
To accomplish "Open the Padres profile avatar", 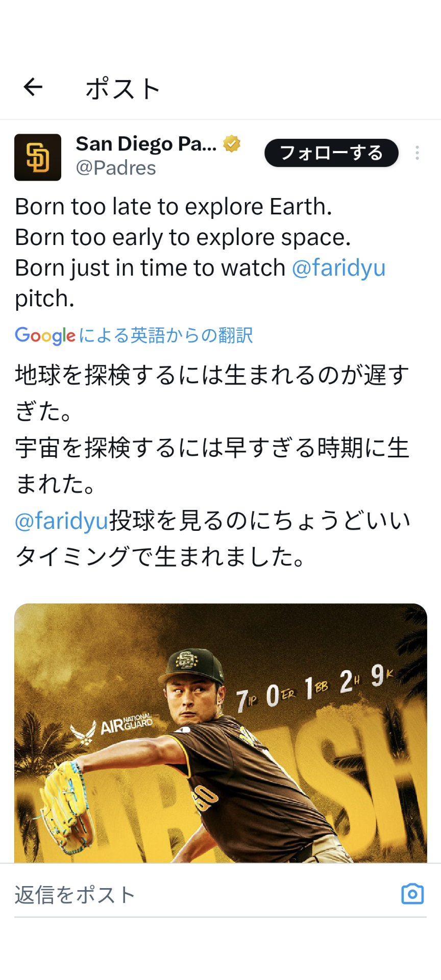I will point(38,157).
